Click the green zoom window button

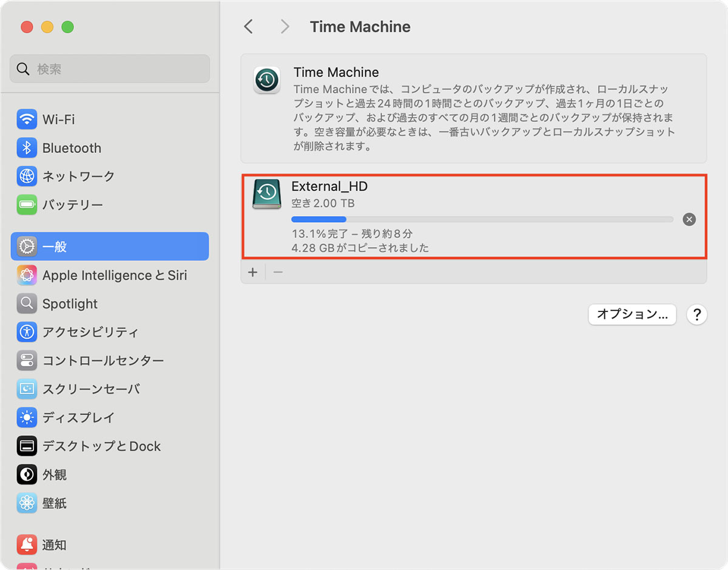click(68, 27)
